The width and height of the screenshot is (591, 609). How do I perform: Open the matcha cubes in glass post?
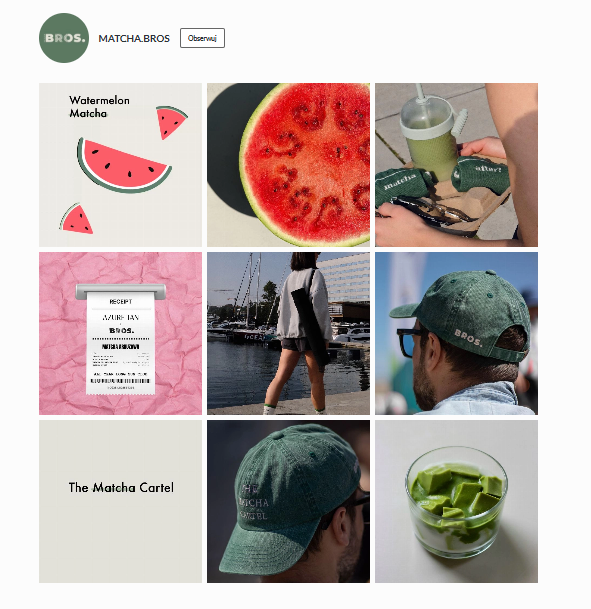click(456, 501)
